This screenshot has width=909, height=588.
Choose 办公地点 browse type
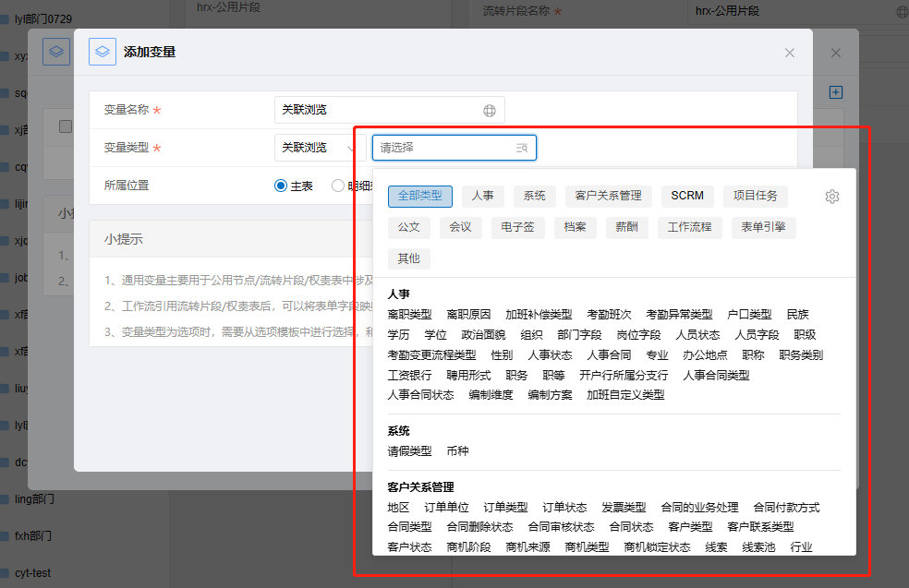click(705, 355)
